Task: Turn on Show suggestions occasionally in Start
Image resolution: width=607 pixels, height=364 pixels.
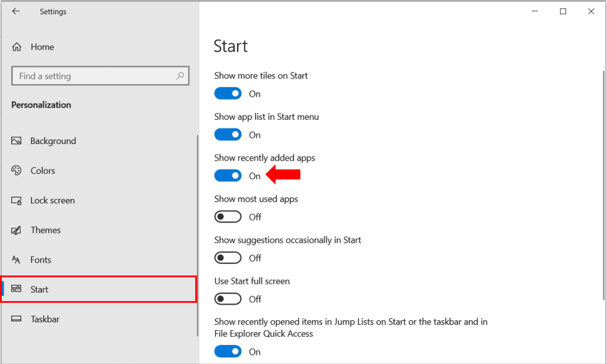Action: (x=228, y=258)
